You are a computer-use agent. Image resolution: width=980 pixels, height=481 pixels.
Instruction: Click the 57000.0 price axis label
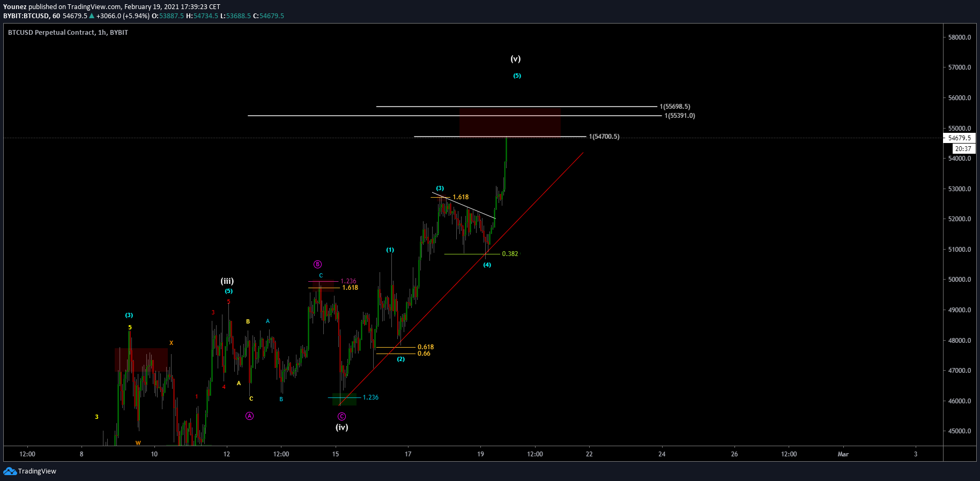coord(960,67)
